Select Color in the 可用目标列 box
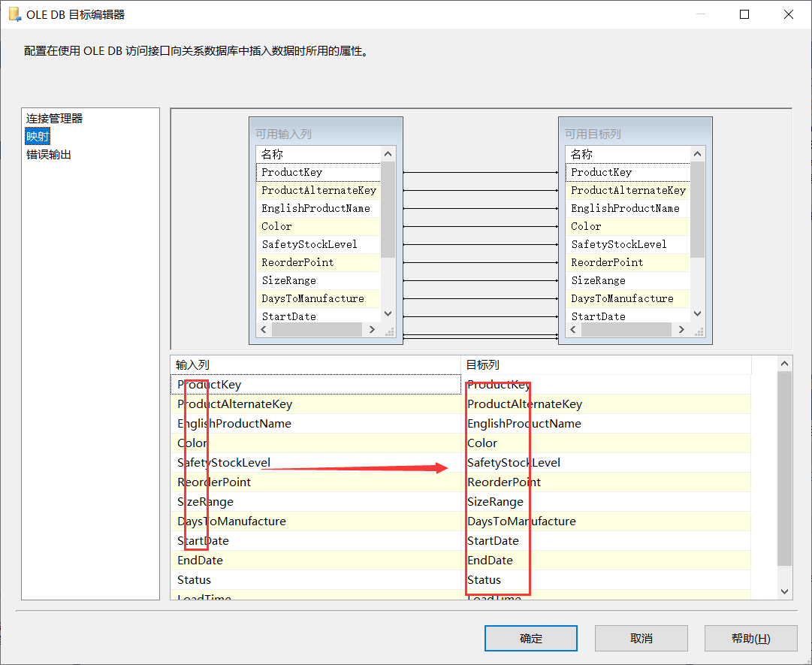The width and height of the screenshot is (812, 665). (628, 226)
